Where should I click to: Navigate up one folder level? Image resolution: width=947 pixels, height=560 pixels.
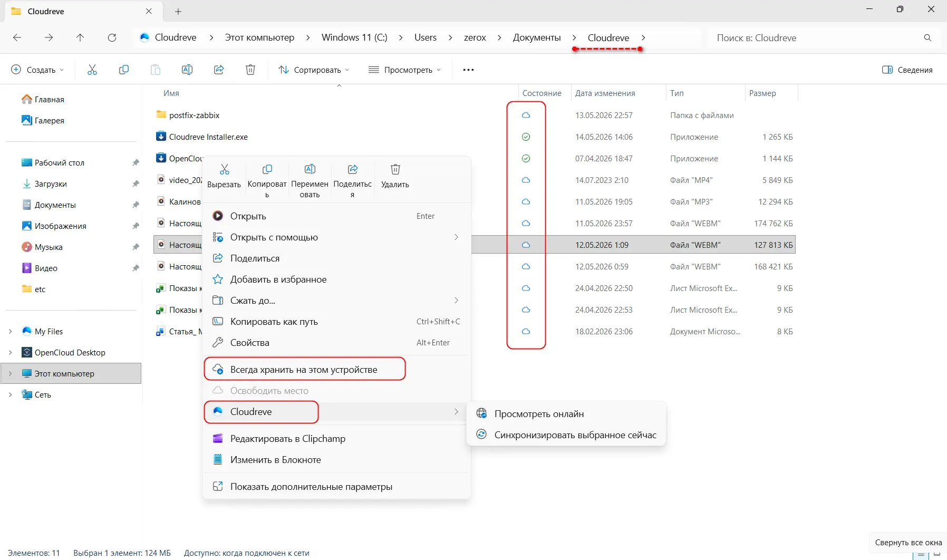[x=80, y=37]
